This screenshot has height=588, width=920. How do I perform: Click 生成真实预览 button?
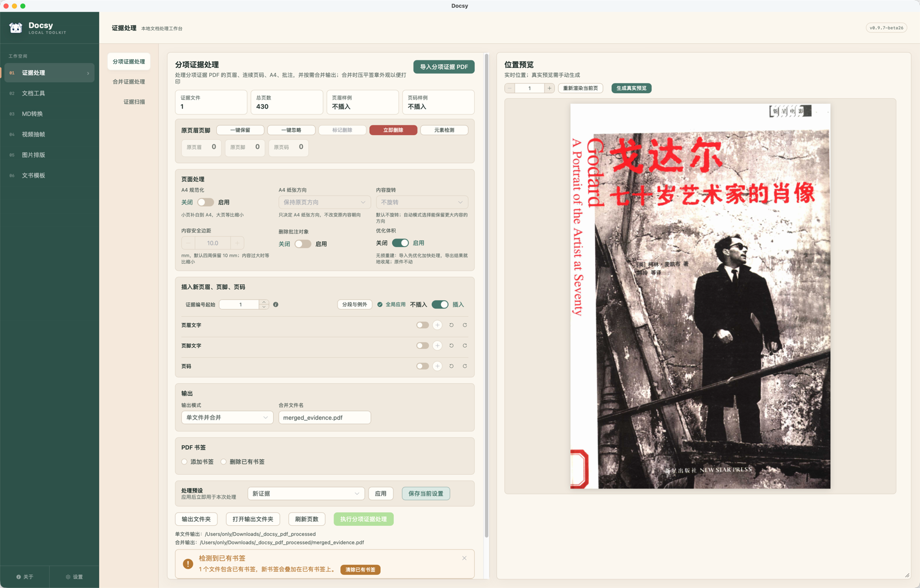click(631, 88)
